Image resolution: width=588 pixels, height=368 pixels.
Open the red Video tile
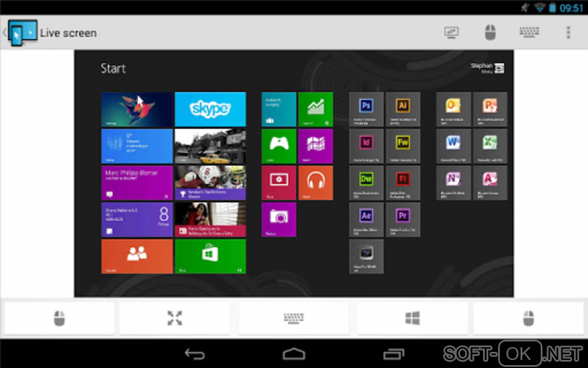(279, 183)
